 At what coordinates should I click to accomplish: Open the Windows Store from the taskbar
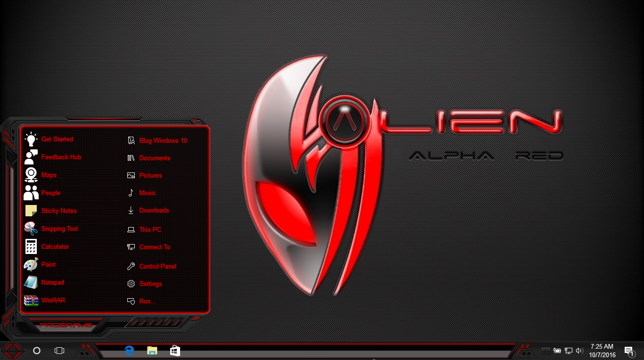pos(175,351)
